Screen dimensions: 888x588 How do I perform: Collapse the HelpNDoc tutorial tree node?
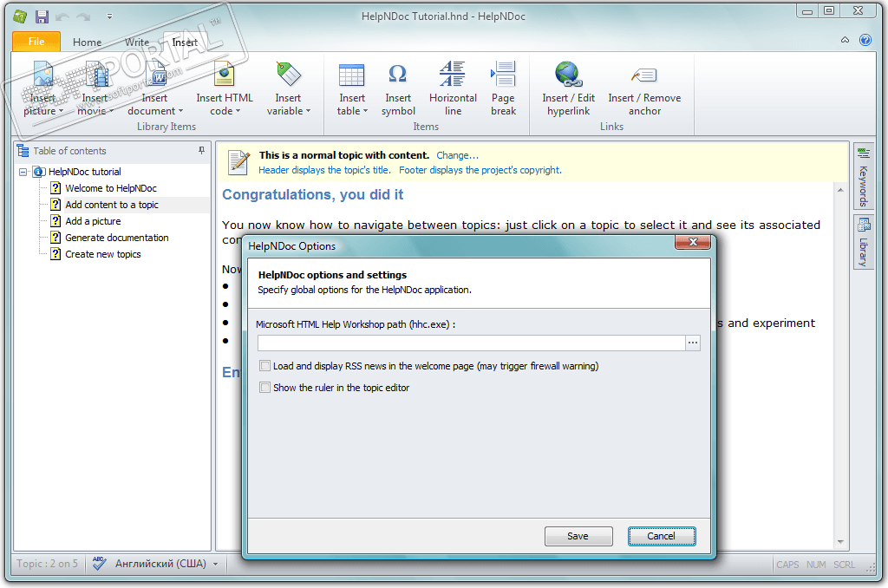click(23, 172)
